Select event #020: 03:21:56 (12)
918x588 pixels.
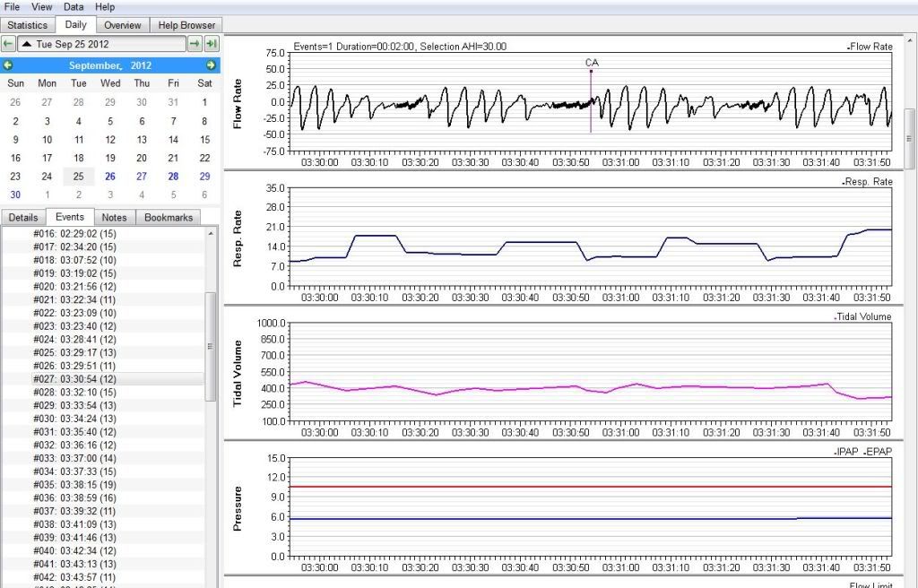pyautogui.click(x=75, y=287)
